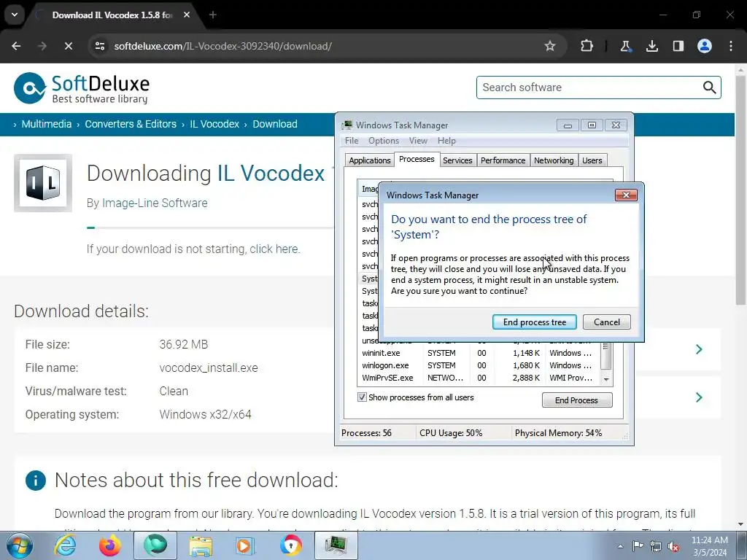Switch to the Performance tab

point(503,160)
